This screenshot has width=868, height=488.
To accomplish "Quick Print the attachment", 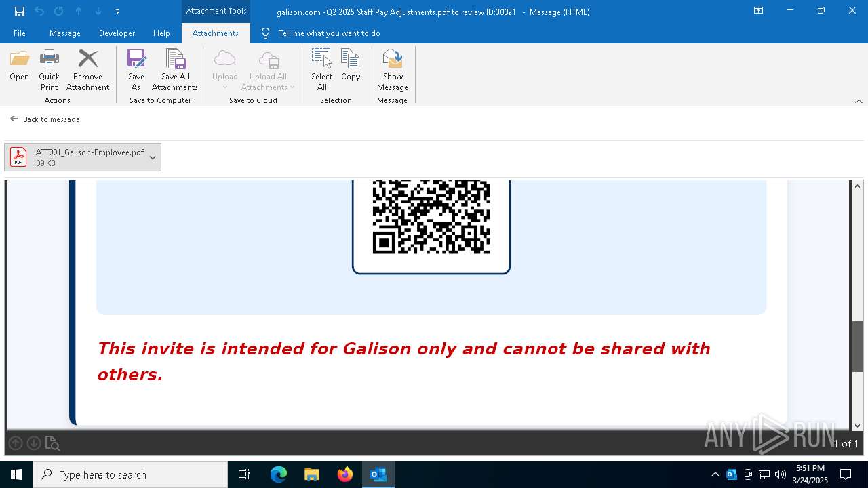I will [x=49, y=70].
